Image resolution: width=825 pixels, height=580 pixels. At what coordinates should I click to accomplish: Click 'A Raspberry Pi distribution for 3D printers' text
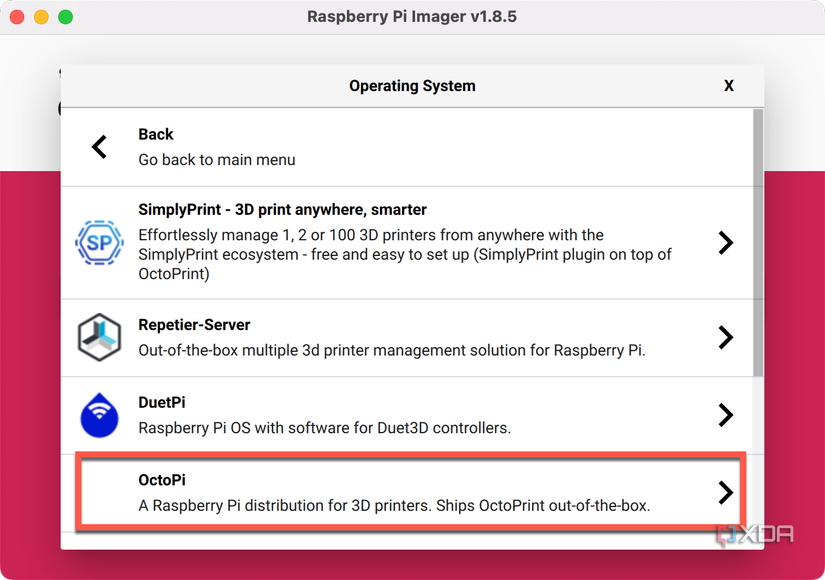pyautogui.click(x=395, y=506)
